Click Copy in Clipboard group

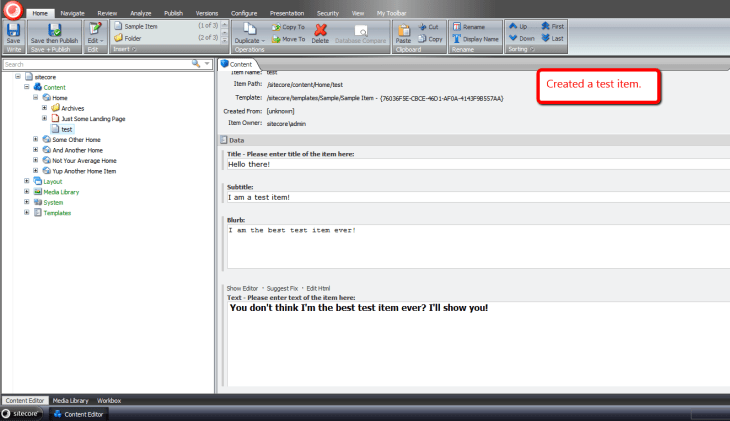pos(430,39)
